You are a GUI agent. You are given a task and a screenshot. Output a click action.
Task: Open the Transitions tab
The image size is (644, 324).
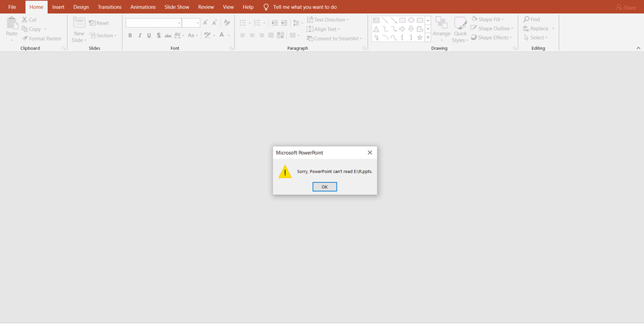[110, 7]
